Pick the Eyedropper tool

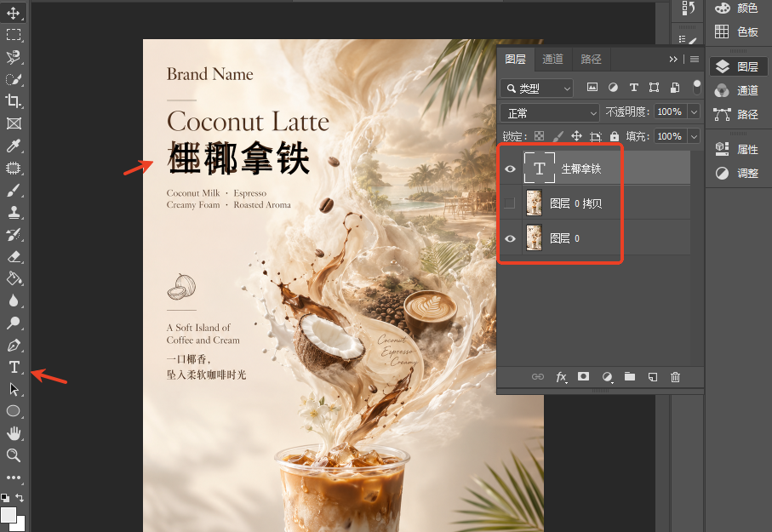coord(14,146)
